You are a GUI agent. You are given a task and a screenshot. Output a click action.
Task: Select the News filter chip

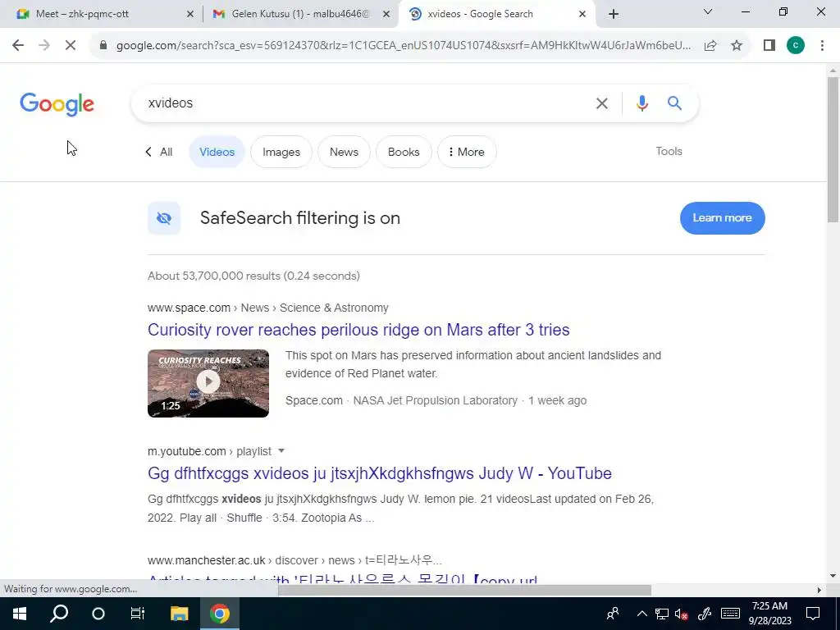click(344, 152)
